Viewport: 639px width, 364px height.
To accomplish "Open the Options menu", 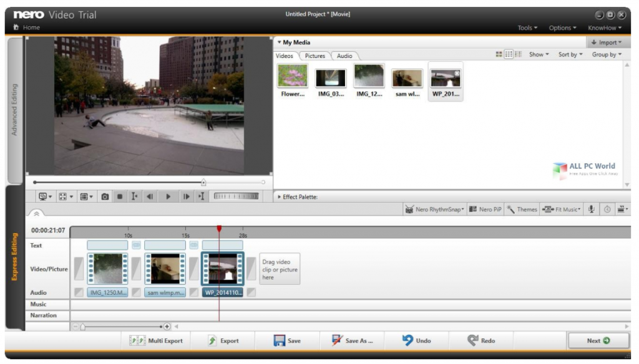I will [x=562, y=27].
